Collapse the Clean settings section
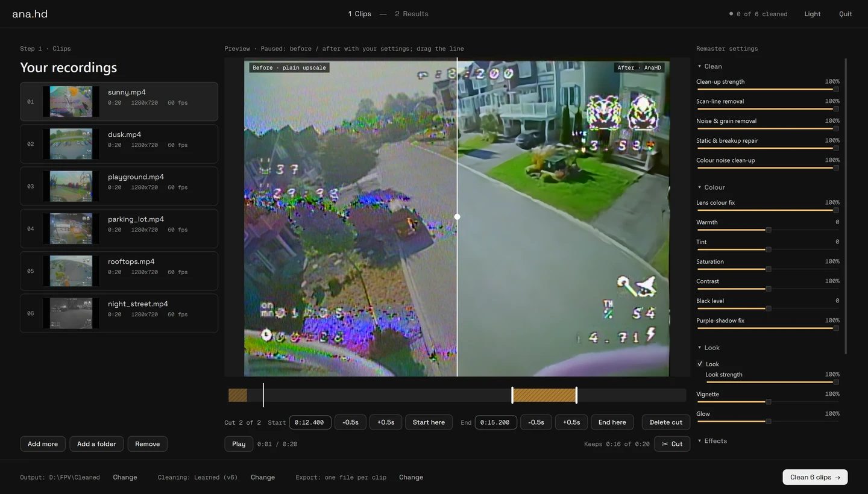Viewport: 868px width, 494px height. coord(709,66)
